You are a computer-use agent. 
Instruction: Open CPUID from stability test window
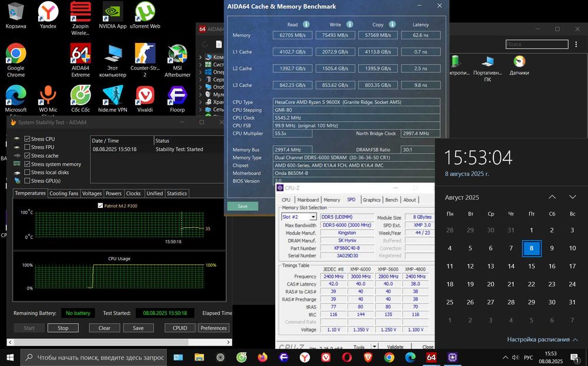click(x=179, y=328)
